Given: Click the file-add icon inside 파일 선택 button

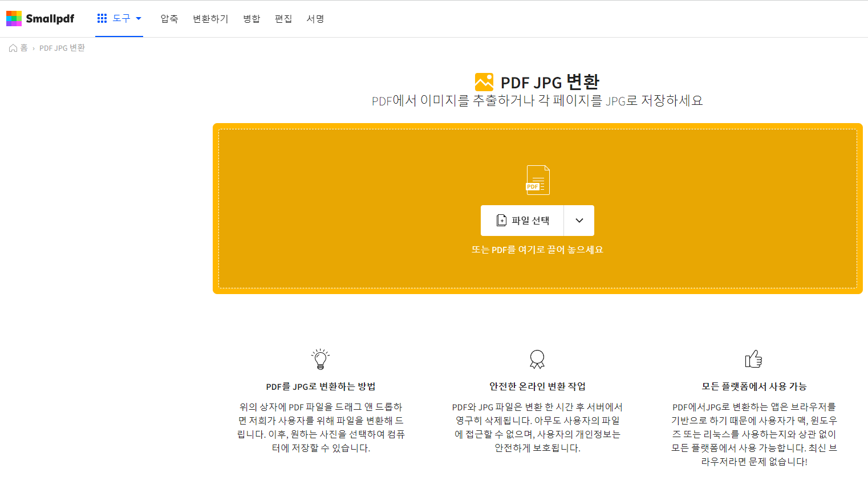Looking at the screenshot, I should (x=500, y=221).
